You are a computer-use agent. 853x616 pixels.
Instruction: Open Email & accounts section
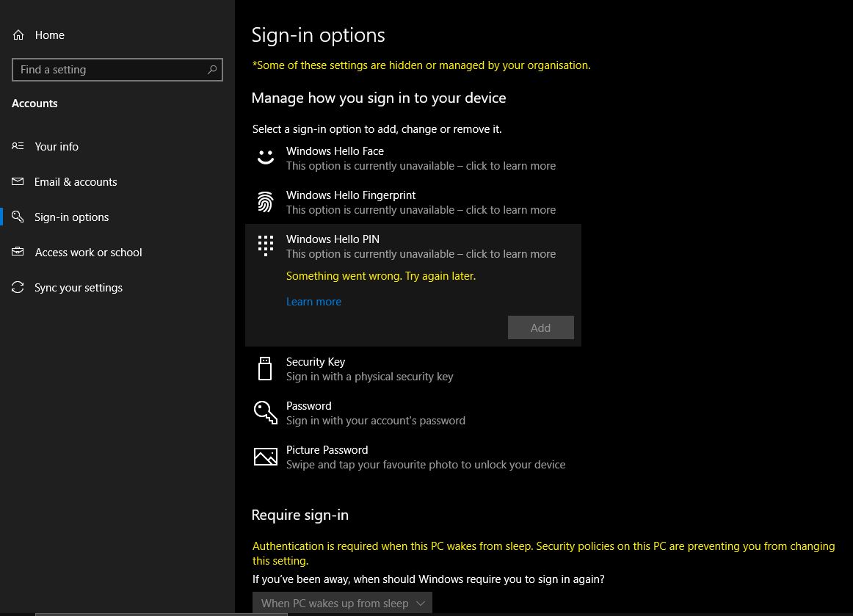(117, 182)
